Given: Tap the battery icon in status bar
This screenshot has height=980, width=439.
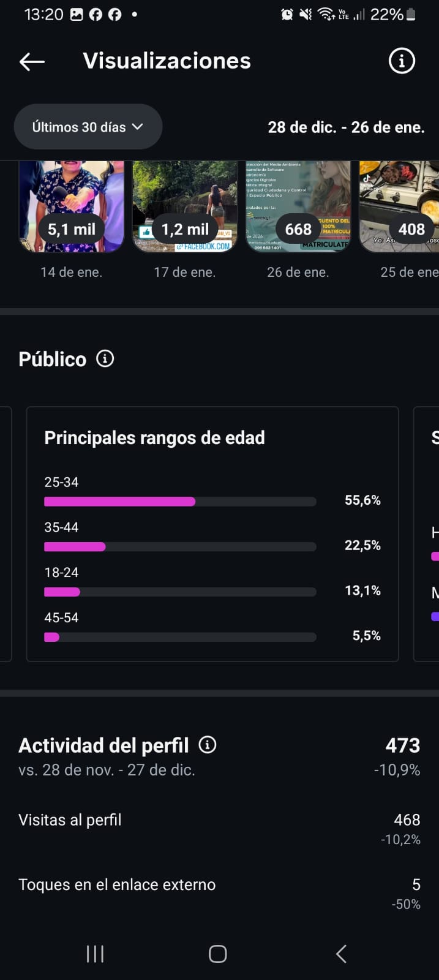Looking at the screenshot, I should (x=411, y=15).
